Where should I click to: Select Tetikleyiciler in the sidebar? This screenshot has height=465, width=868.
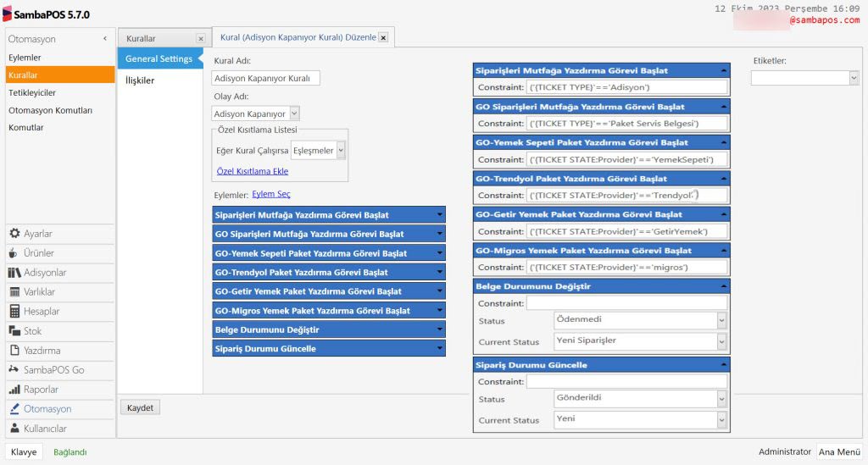(32, 93)
